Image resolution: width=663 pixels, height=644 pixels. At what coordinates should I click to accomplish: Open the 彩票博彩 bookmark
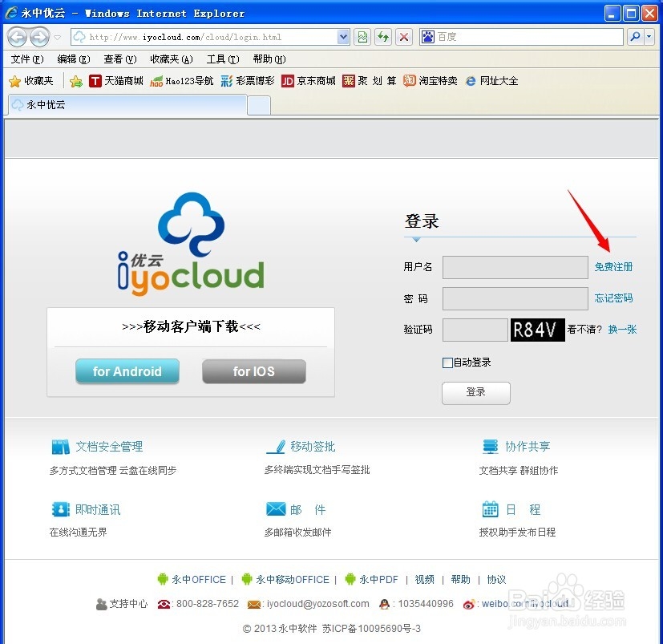click(x=248, y=81)
